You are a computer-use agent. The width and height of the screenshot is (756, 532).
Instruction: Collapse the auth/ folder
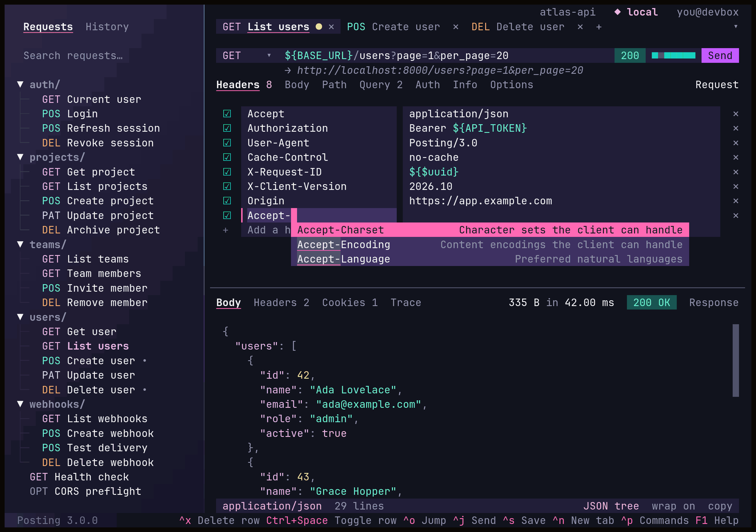coord(20,85)
